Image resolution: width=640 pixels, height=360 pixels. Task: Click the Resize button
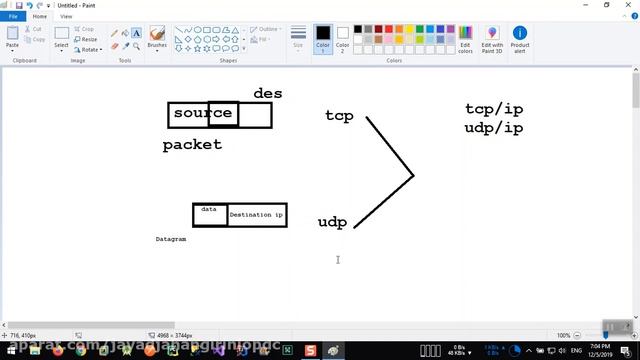coord(86,40)
